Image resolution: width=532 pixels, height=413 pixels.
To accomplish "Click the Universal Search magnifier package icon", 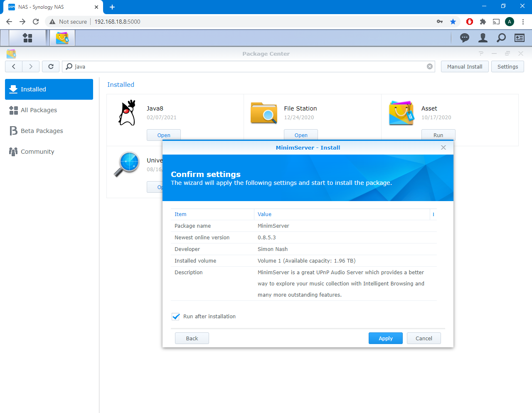I will point(127,164).
